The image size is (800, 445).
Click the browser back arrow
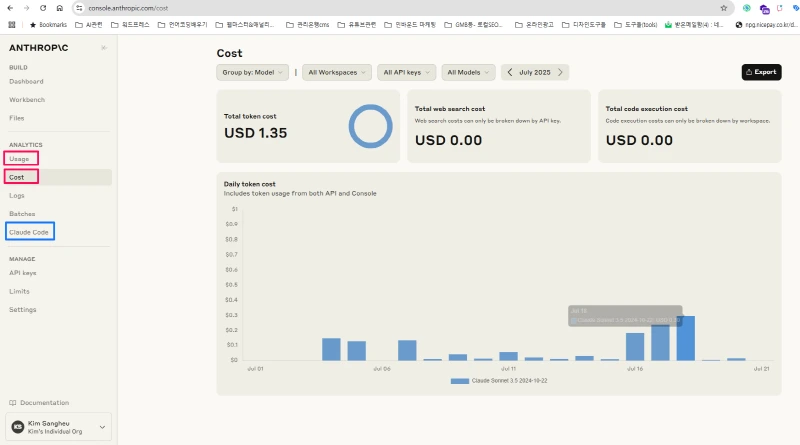[x=12, y=7]
